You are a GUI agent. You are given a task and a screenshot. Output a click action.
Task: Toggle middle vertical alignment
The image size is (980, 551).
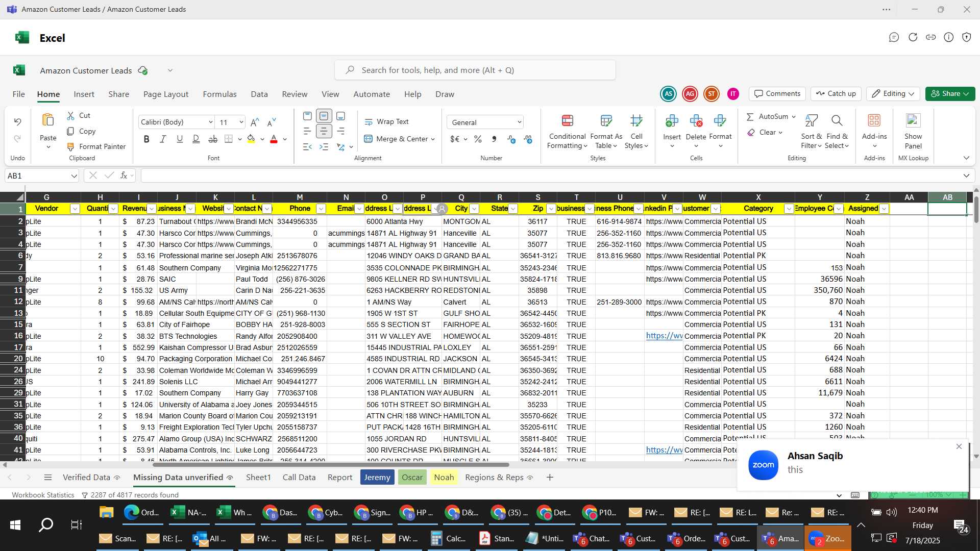(x=324, y=116)
